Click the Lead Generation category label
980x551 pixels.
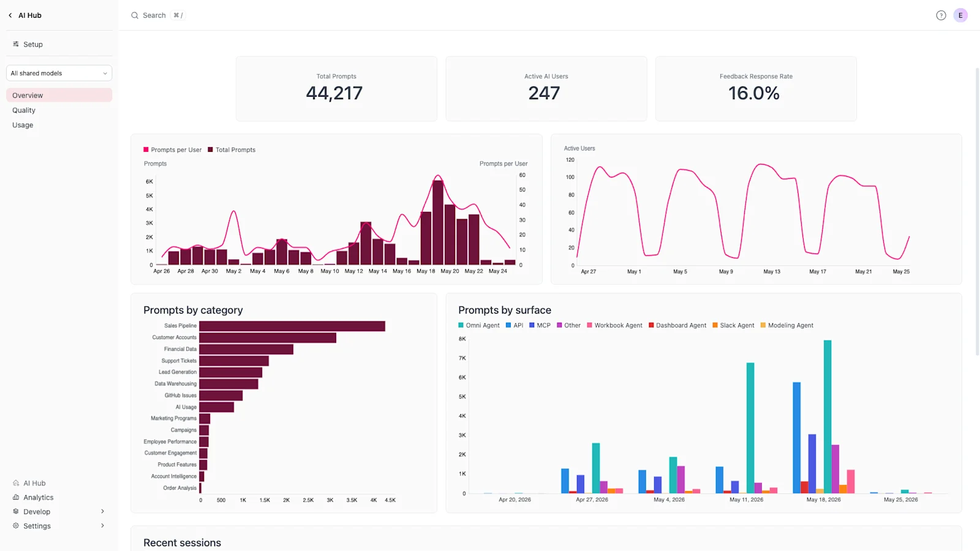(178, 372)
